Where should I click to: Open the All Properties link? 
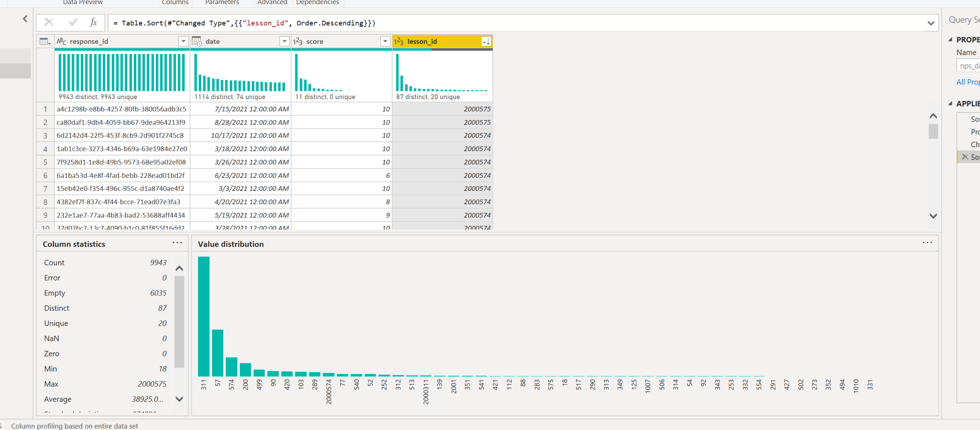tap(968, 82)
